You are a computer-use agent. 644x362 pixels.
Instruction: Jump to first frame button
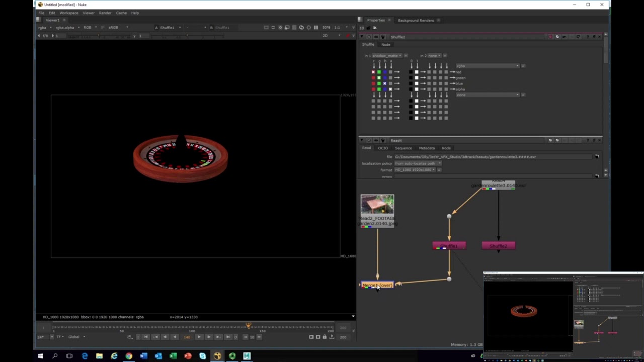(146, 337)
